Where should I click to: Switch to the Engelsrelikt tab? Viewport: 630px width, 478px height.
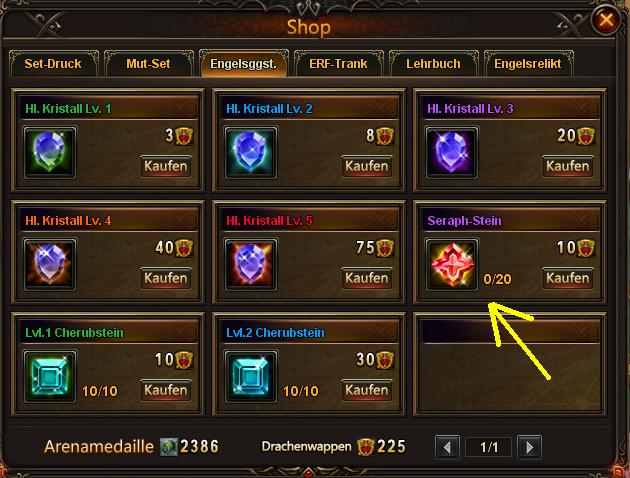tap(528, 63)
